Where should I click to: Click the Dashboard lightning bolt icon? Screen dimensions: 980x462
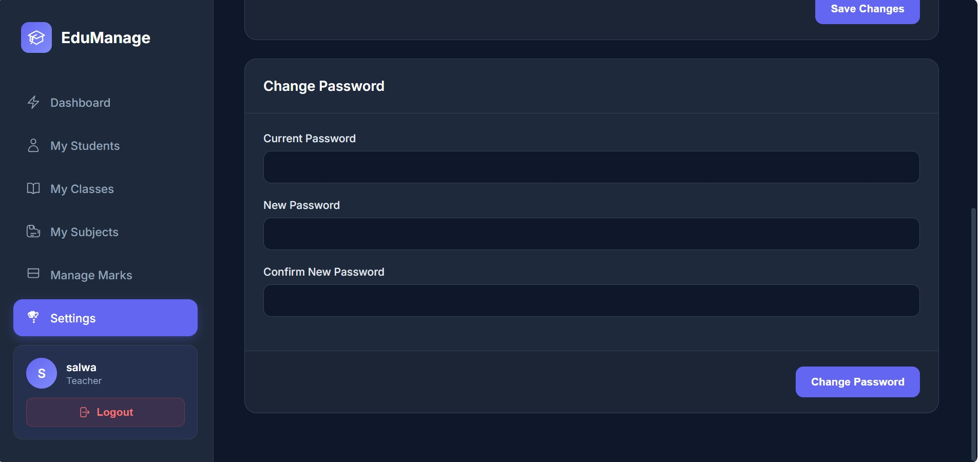coord(33,102)
